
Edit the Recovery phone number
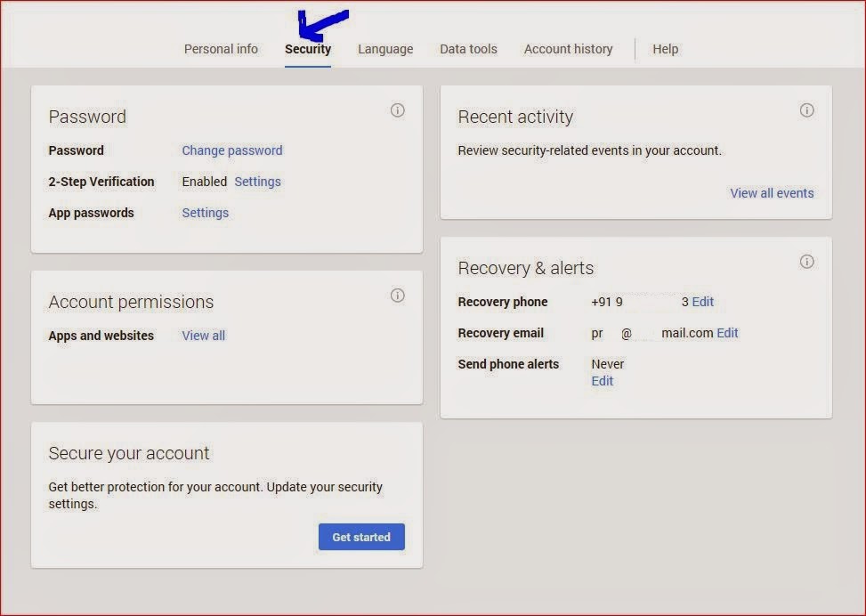click(702, 302)
